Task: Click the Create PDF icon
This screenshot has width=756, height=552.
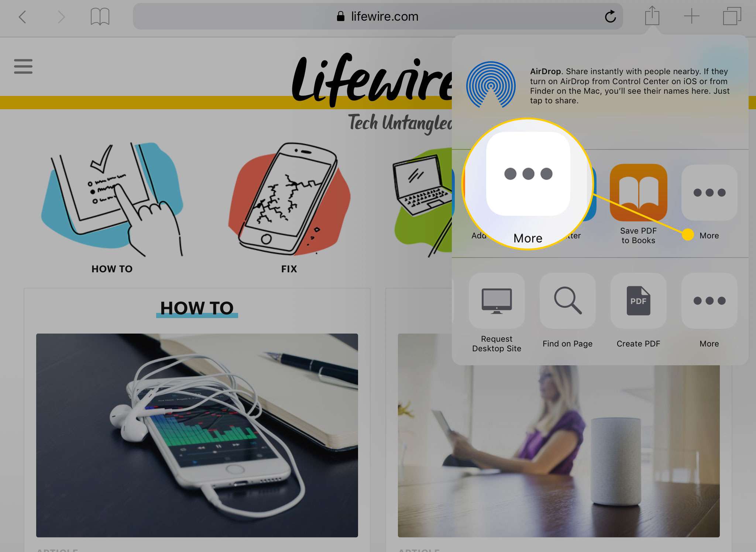Action: pos(639,300)
